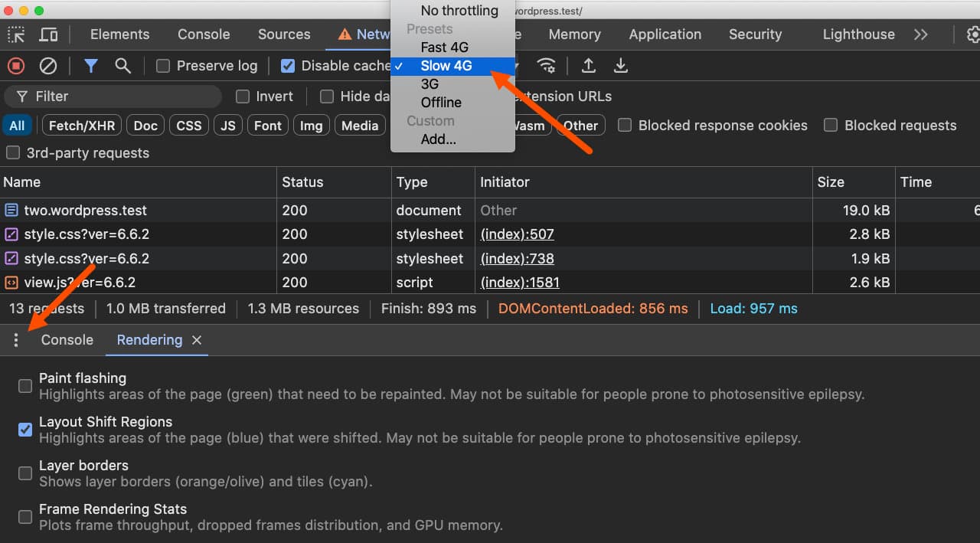The height and width of the screenshot is (543, 980).
Task: Open DevTools settings gear
Action: (973, 34)
